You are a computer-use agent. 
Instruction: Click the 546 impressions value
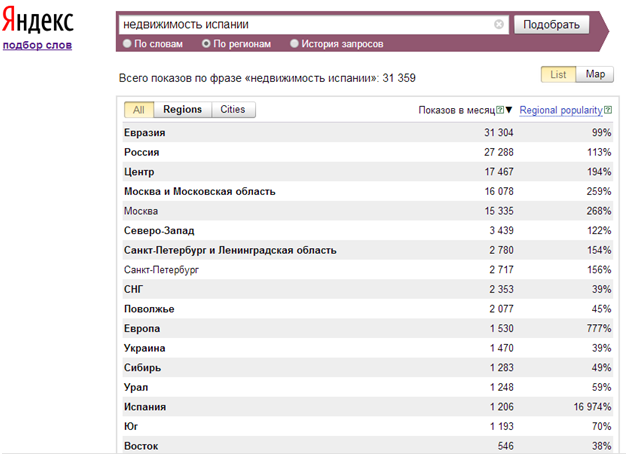click(x=505, y=446)
